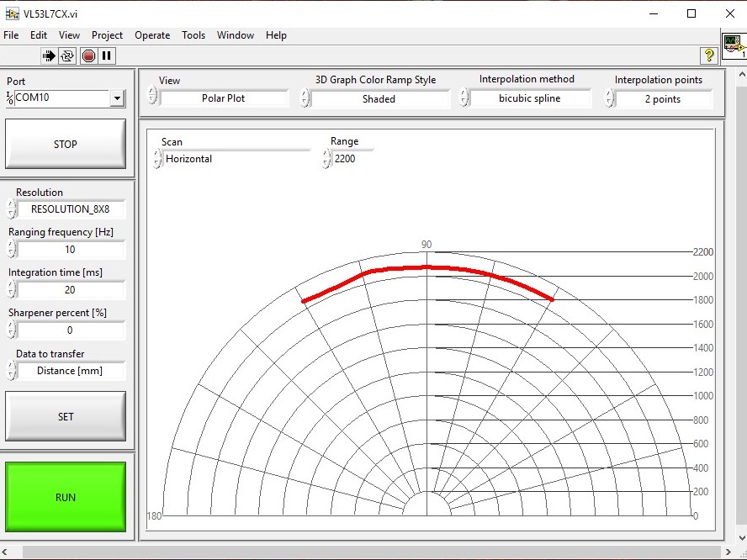Viewport: 747px width, 560px height.
Task: Open the Tools menu
Action: tap(193, 35)
